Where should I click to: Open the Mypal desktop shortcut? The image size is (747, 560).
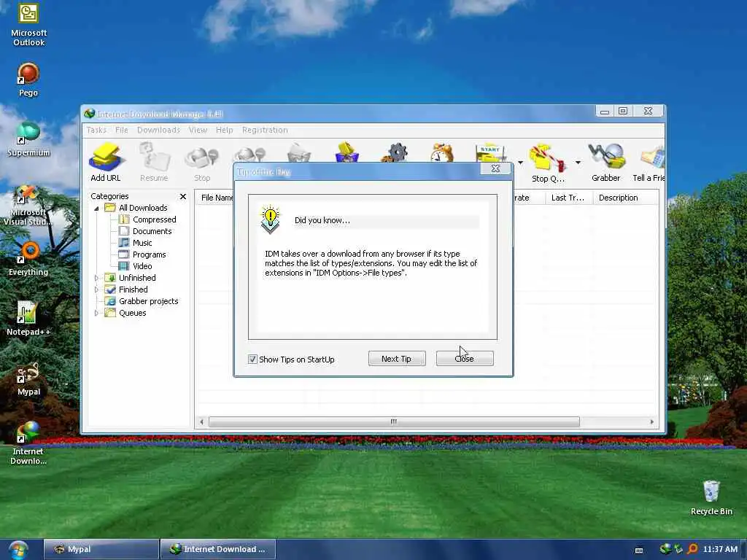click(28, 379)
